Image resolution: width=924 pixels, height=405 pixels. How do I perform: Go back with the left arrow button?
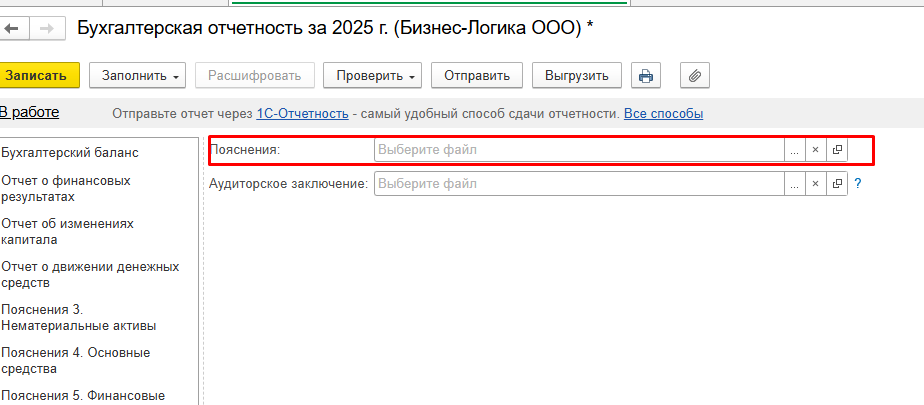point(12,29)
